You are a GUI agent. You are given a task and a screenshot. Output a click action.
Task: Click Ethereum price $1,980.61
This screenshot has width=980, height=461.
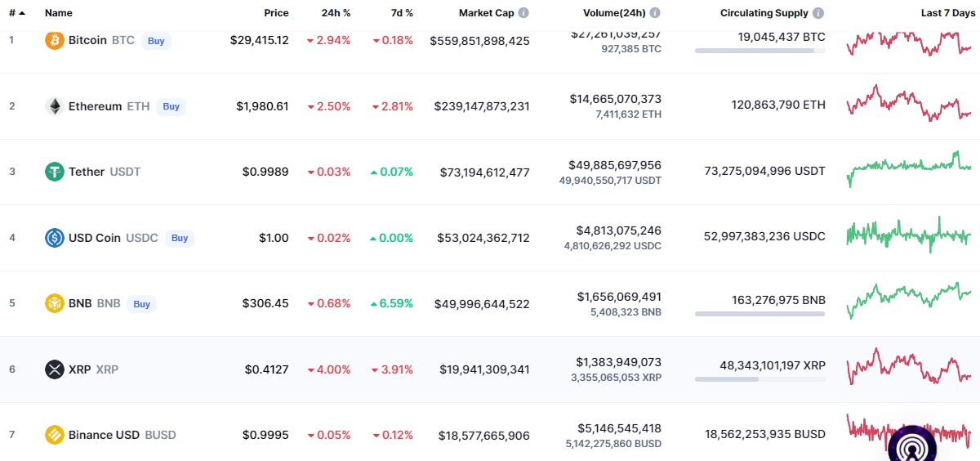click(x=262, y=106)
